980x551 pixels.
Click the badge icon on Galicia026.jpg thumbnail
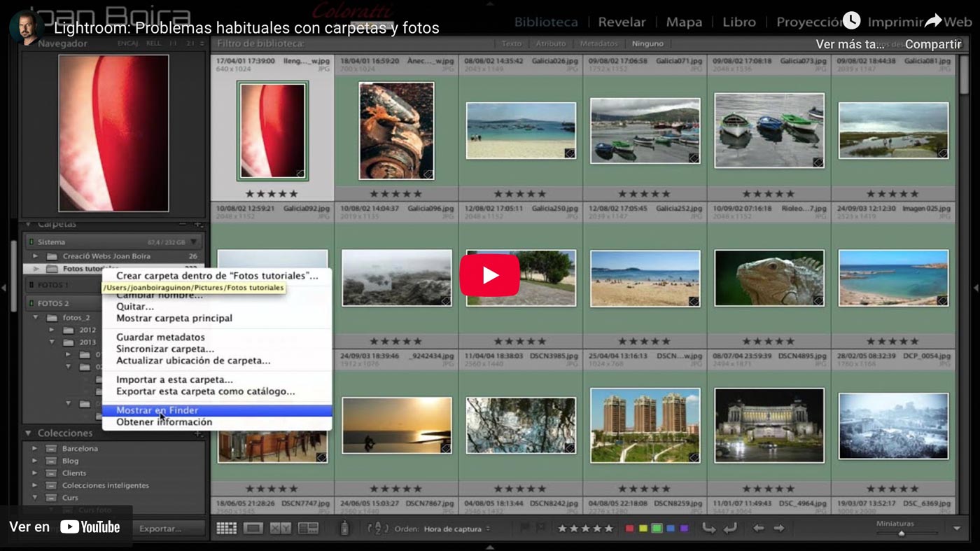[569, 152]
